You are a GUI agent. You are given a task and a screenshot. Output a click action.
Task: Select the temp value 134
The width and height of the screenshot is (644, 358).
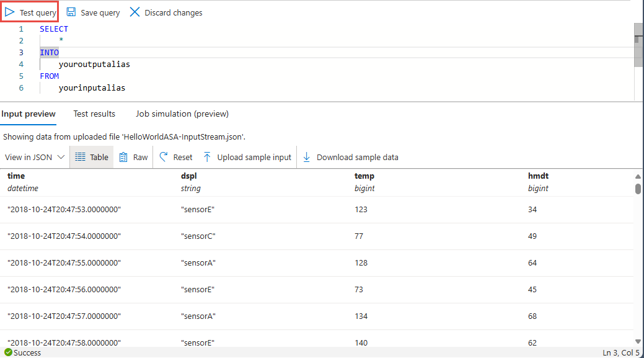tap(361, 316)
